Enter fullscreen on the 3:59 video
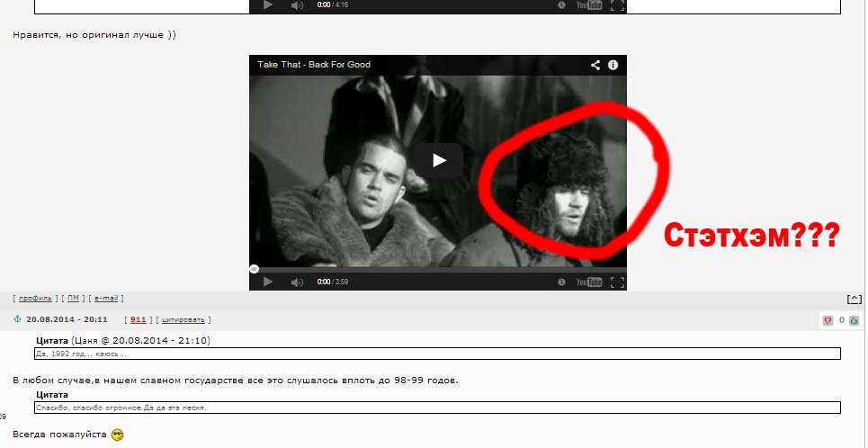The height and width of the screenshot is (448, 868). tap(618, 282)
